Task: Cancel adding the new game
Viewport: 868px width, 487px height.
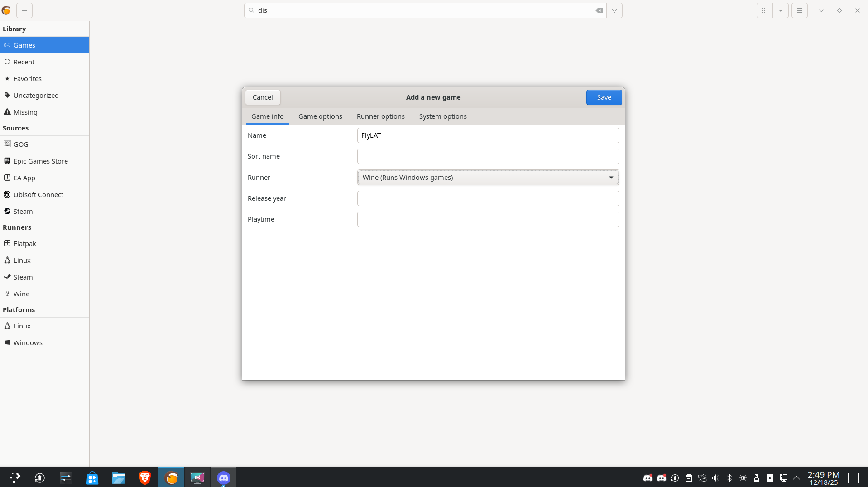Action: (x=263, y=97)
